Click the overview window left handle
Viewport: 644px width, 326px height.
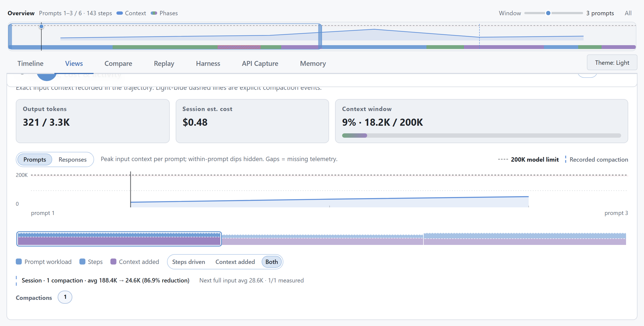pos(10,36)
